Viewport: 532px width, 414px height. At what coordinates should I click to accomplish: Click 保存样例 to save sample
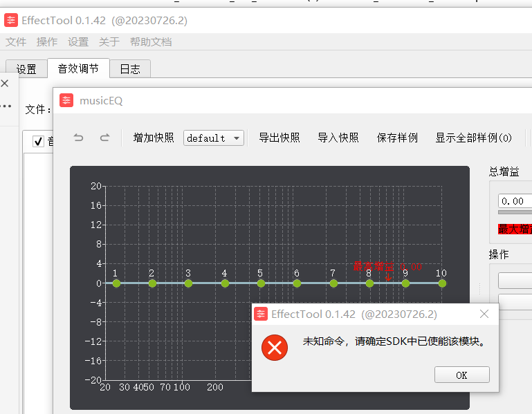[x=397, y=138]
